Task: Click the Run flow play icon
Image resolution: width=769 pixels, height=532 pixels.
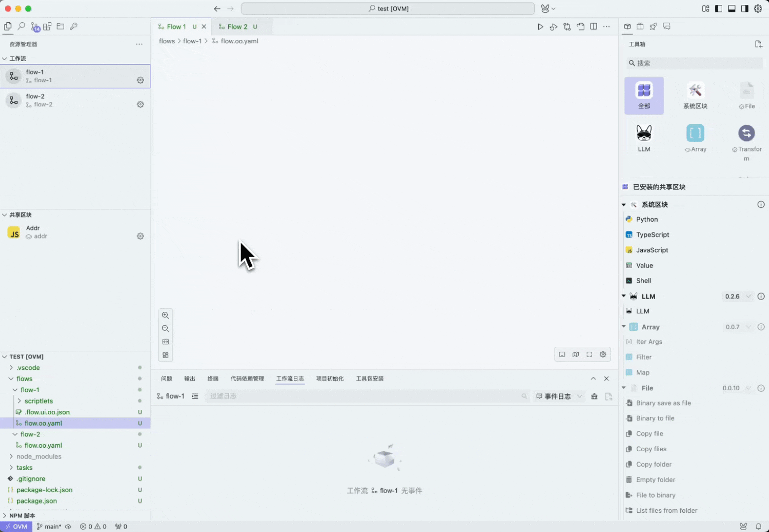Action: click(540, 27)
